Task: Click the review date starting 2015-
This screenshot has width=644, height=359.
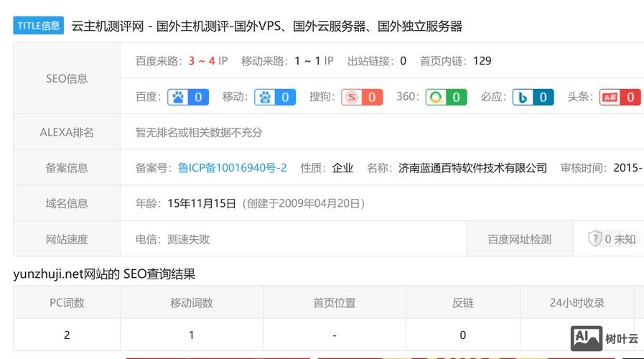Action: tap(628, 168)
